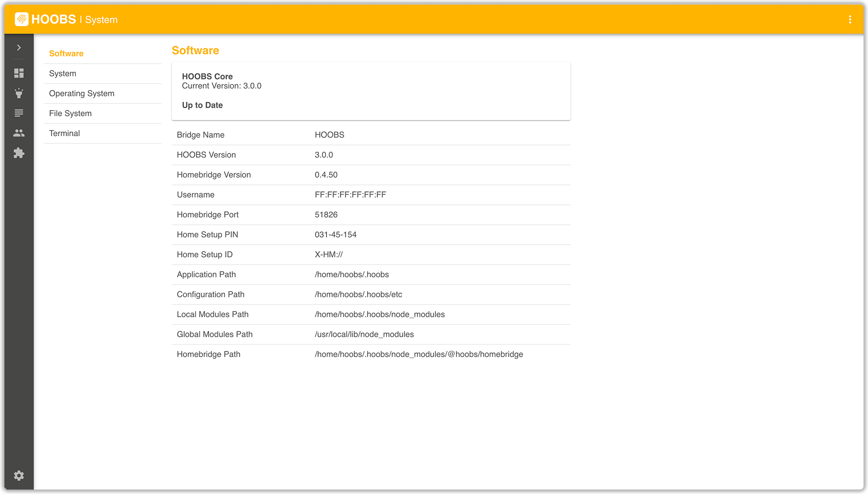Image resolution: width=868 pixels, height=494 pixels.
Task: Open the Log lines icon in the sidebar
Action: 19,113
